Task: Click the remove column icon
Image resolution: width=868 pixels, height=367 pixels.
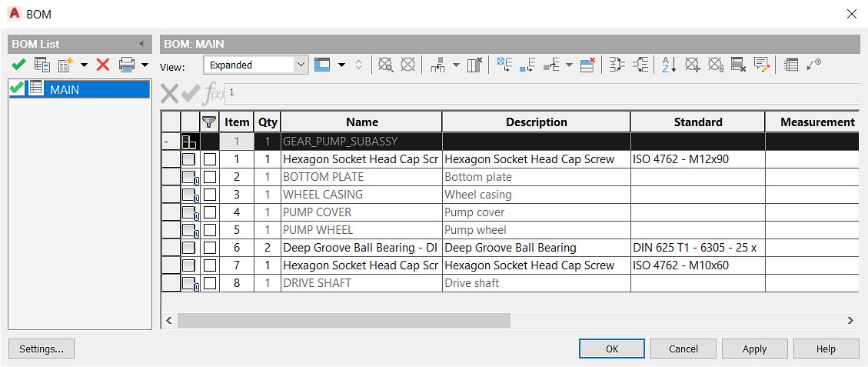Action: coord(474,65)
